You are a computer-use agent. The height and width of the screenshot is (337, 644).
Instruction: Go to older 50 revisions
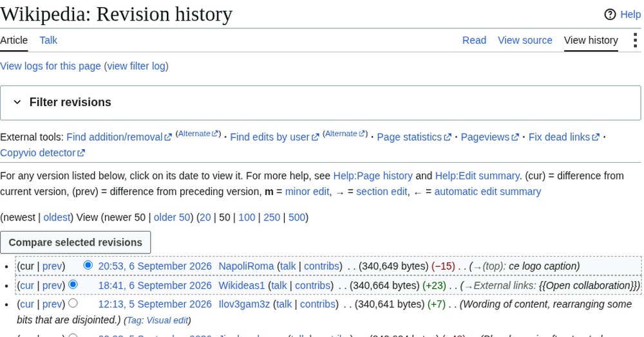[172, 217]
